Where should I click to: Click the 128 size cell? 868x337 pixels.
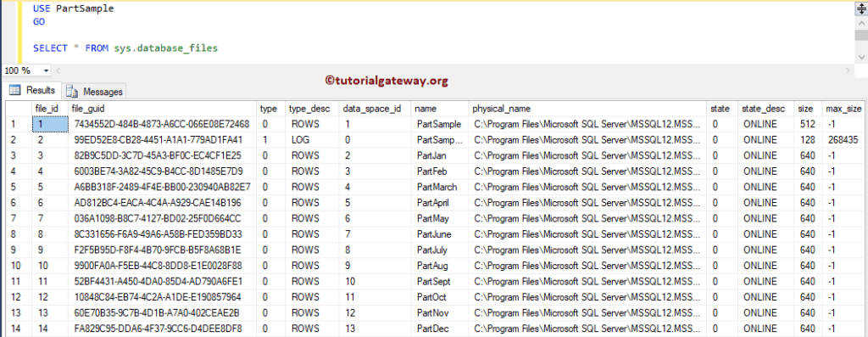point(807,140)
